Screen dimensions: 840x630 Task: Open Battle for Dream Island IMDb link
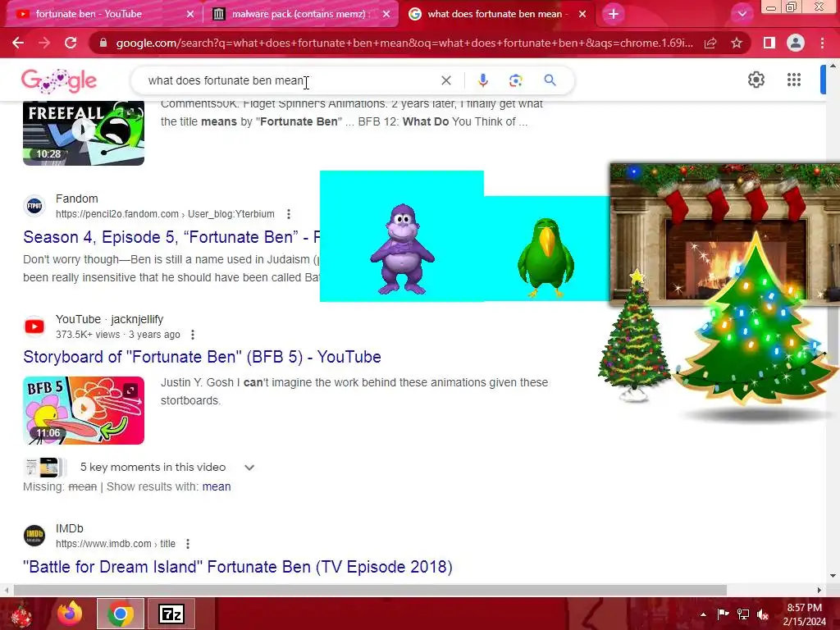coord(237,567)
